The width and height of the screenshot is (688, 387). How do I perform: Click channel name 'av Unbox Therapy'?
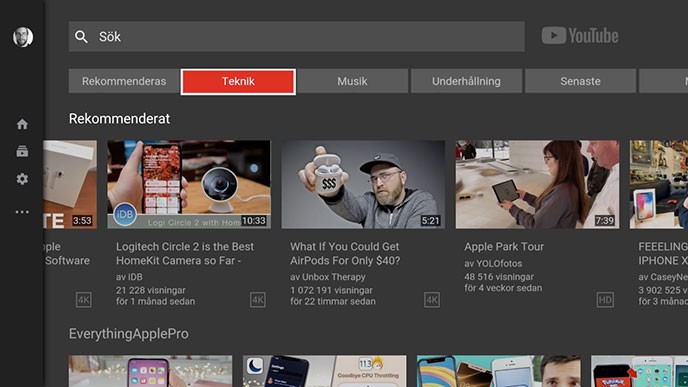tap(328, 277)
